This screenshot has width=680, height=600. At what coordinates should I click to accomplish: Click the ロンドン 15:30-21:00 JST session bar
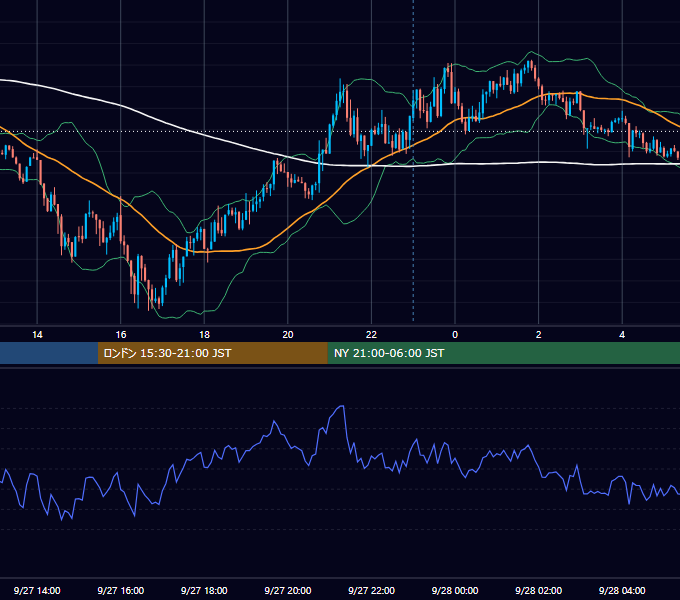click(212, 353)
